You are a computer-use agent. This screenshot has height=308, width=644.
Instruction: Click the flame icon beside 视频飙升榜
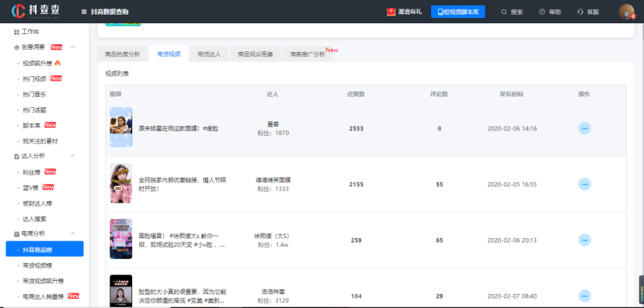coord(57,63)
